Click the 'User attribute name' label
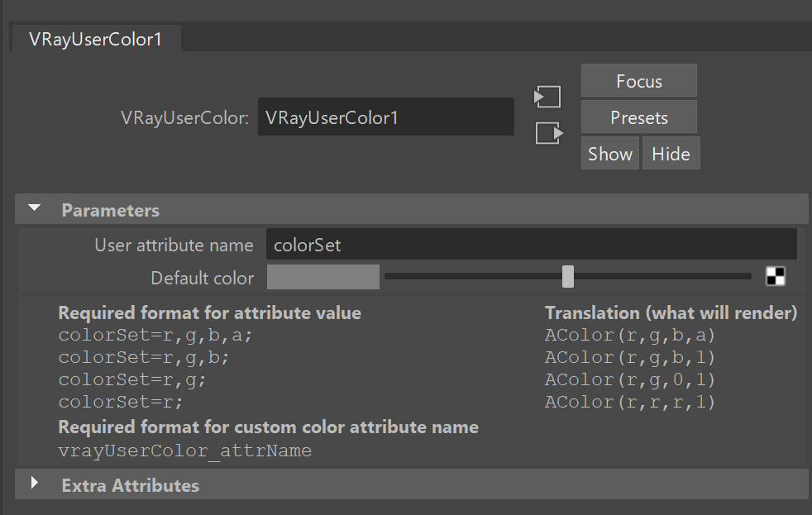This screenshot has height=515, width=812. [x=174, y=245]
